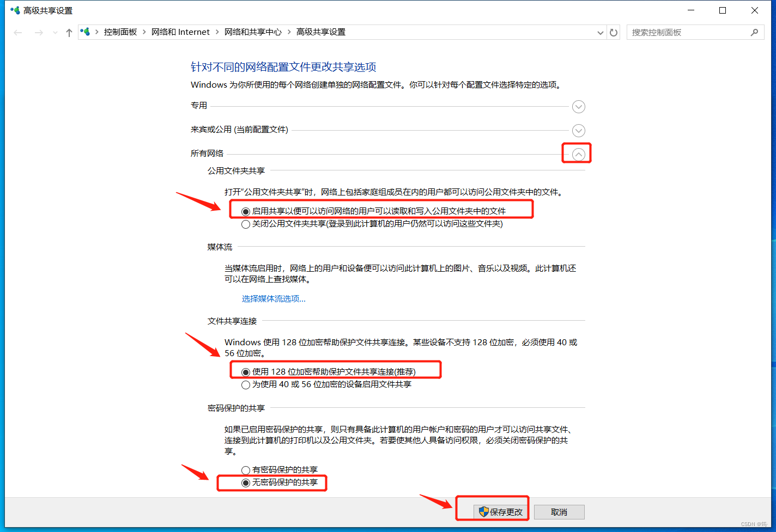Click the 取消 button
The width and height of the screenshot is (776, 532).
coord(559,512)
